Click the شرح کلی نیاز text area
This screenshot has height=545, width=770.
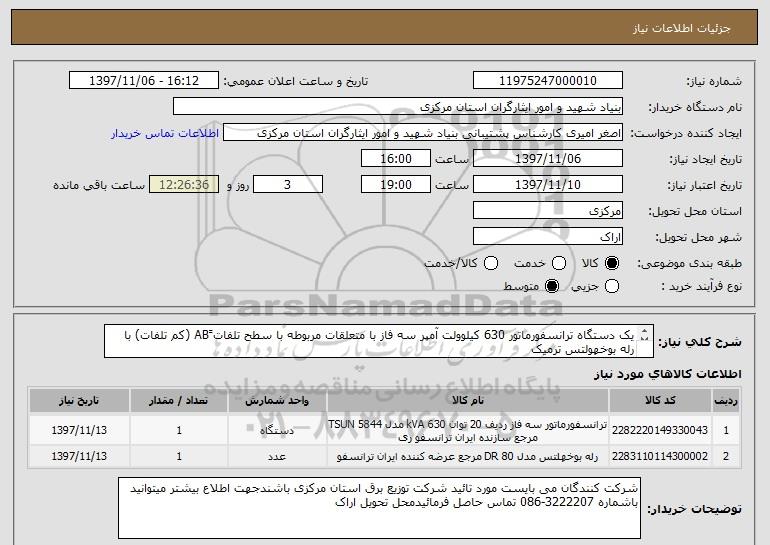[x=379, y=341]
